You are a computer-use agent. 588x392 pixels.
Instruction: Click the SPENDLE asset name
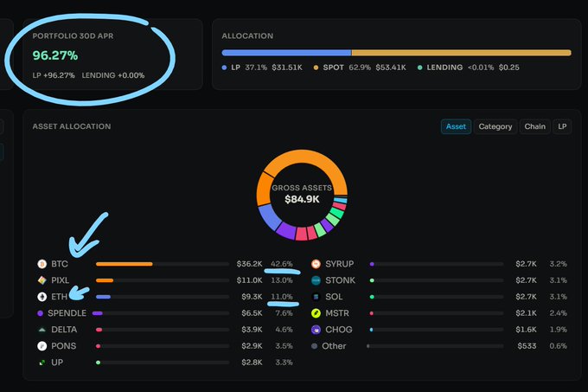click(x=67, y=313)
